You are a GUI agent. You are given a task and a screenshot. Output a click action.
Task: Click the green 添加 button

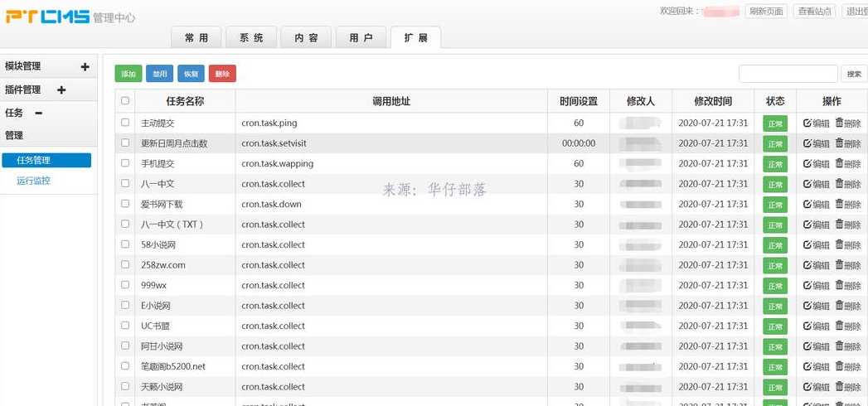[x=129, y=74]
